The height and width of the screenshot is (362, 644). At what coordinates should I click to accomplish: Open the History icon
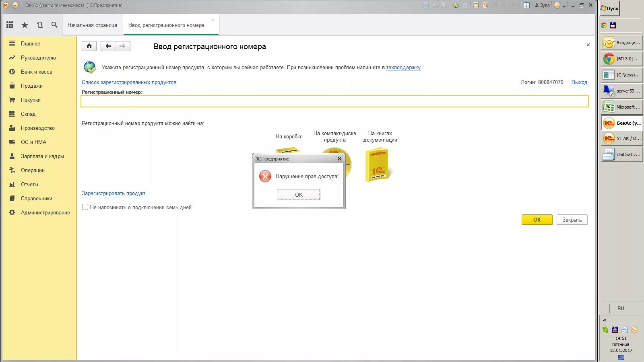click(39, 25)
